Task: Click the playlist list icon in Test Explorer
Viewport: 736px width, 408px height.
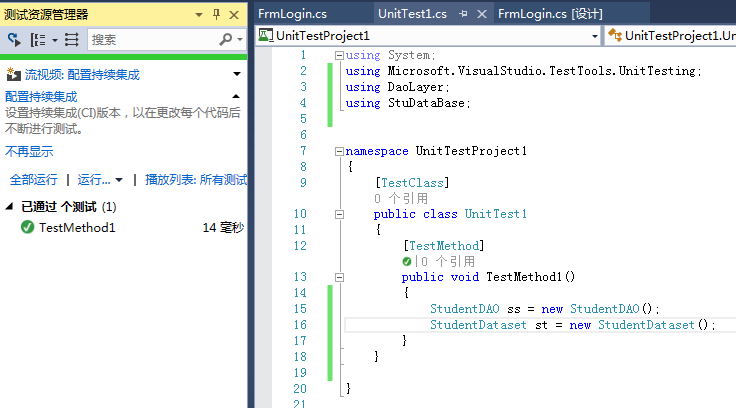Action: point(71,40)
